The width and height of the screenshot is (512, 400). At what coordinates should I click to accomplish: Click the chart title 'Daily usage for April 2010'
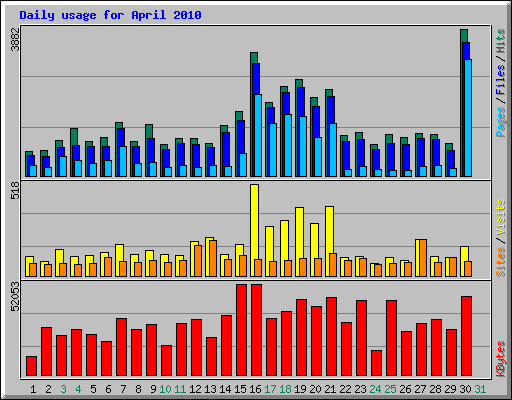[110, 15]
